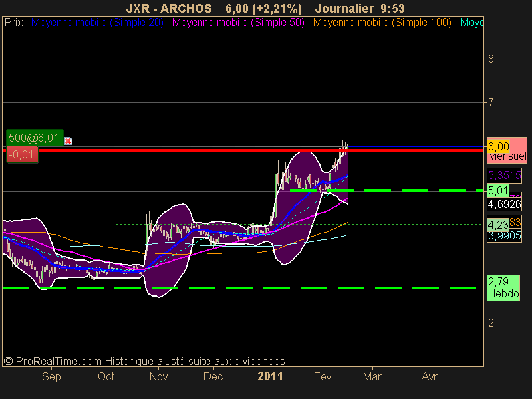Click the Sep date axis label

tap(51, 376)
